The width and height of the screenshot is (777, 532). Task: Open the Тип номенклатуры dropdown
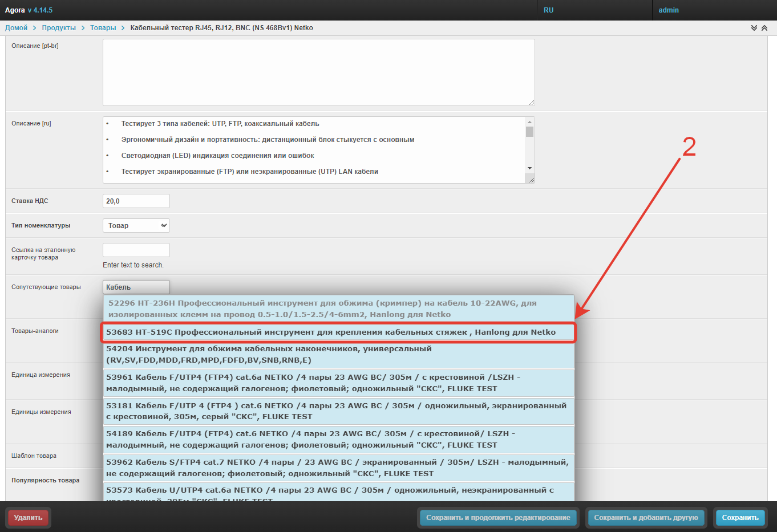136,226
